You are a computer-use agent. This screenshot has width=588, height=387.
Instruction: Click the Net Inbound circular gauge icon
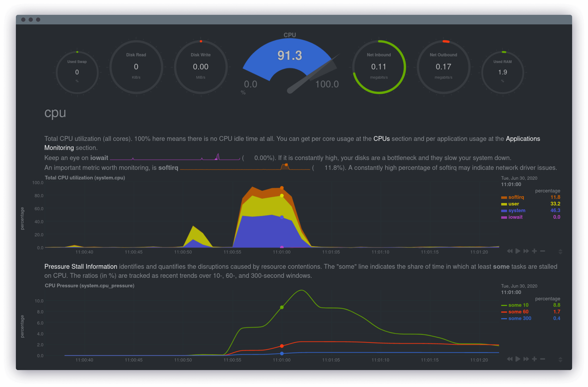[x=380, y=65]
